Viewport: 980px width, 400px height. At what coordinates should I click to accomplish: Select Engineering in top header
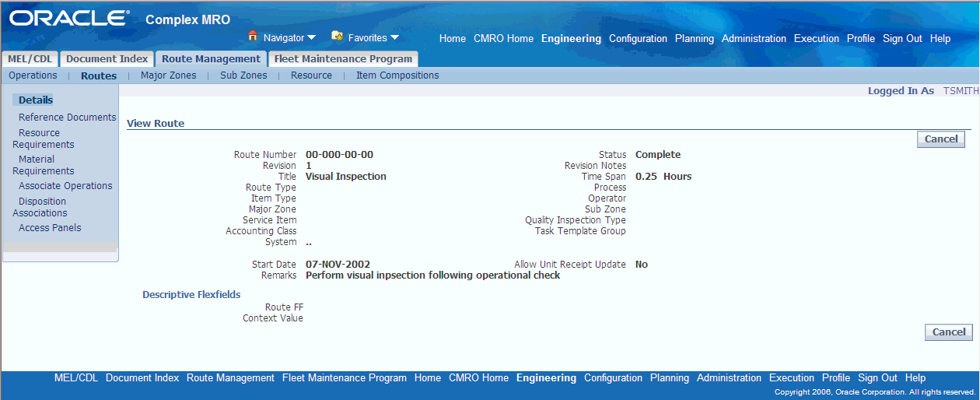pyautogui.click(x=571, y=38)
